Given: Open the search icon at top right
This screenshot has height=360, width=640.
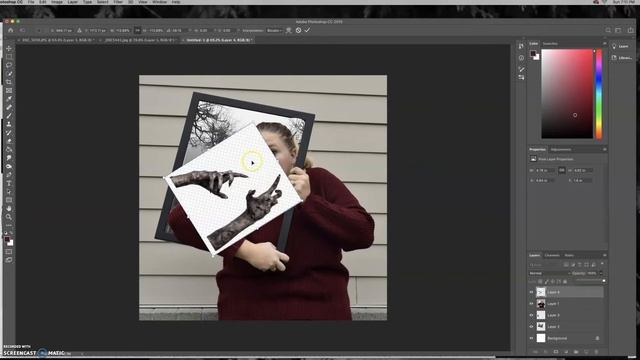Looking at the screenshot, I should pos(608,30).
